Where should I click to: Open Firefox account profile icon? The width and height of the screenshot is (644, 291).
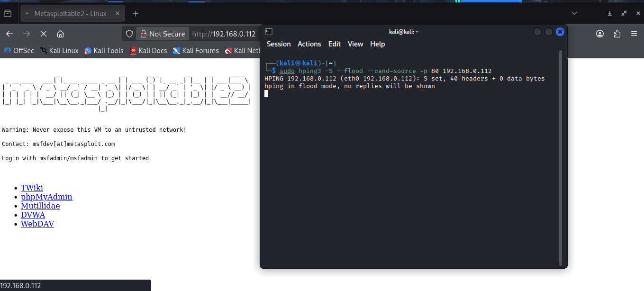tap(600, 34)
